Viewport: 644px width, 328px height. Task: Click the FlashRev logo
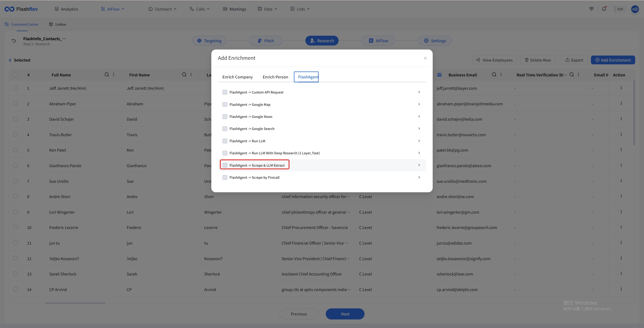(x=21, y=9)
